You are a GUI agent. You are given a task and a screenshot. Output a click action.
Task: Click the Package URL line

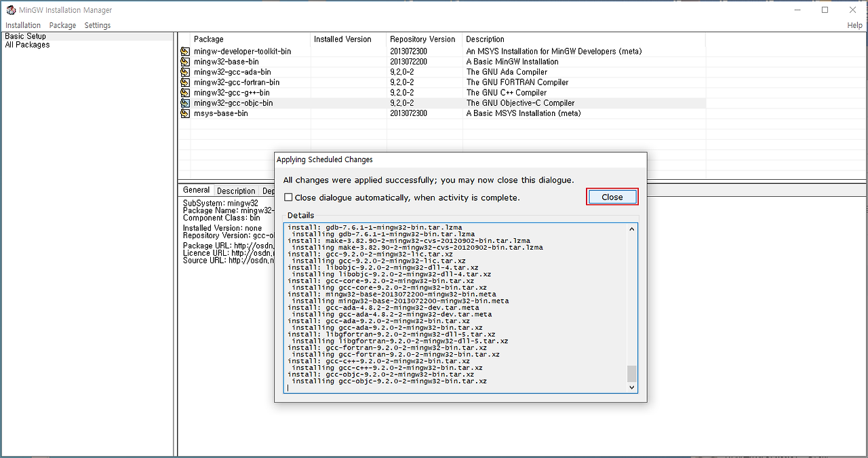[x=229, y=246]
